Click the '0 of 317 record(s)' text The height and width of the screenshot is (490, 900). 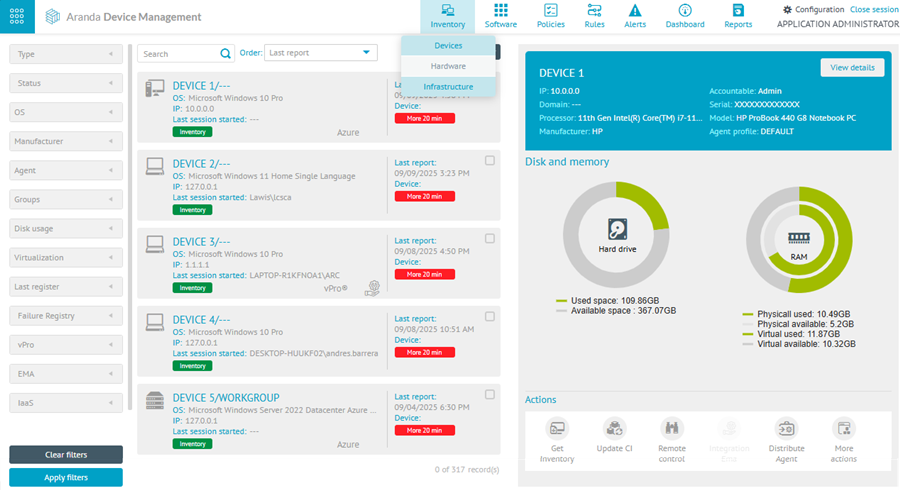(x=467, y=469)
